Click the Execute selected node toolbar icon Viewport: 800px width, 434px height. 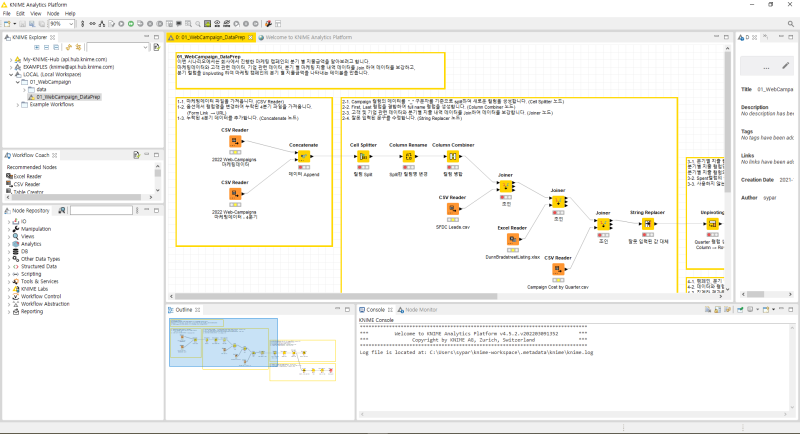(121, 23)
